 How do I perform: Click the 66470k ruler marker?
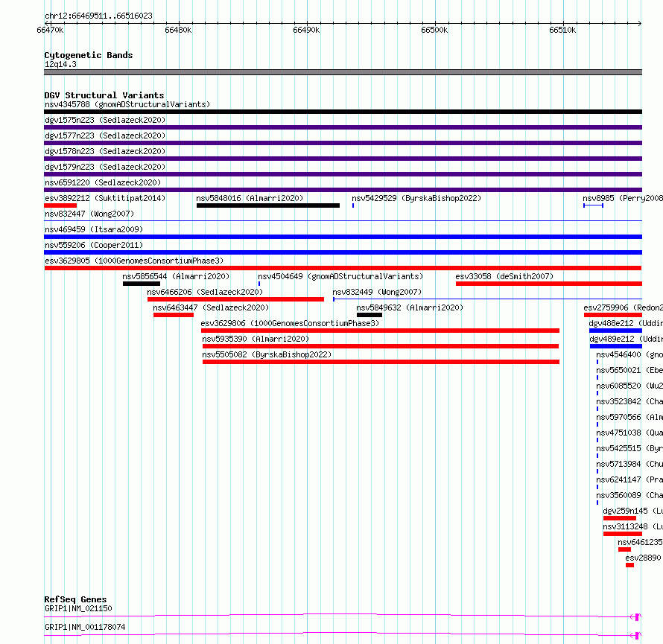tap(50, 30)
